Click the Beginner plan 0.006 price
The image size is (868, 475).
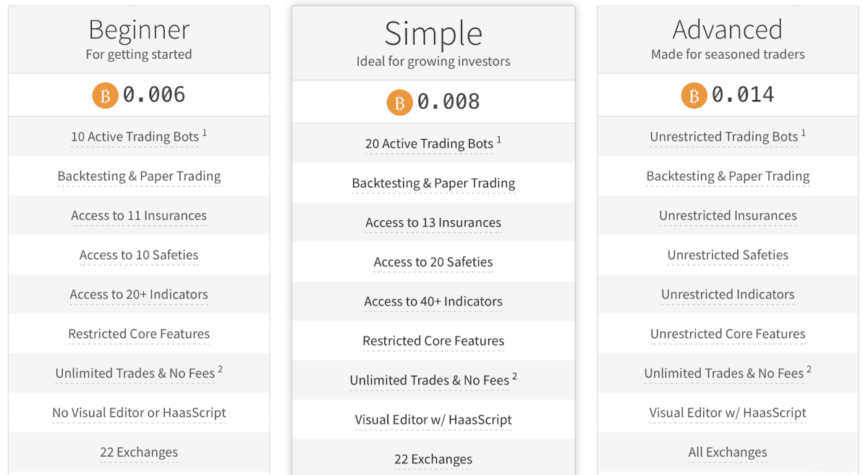pos(154,95)
